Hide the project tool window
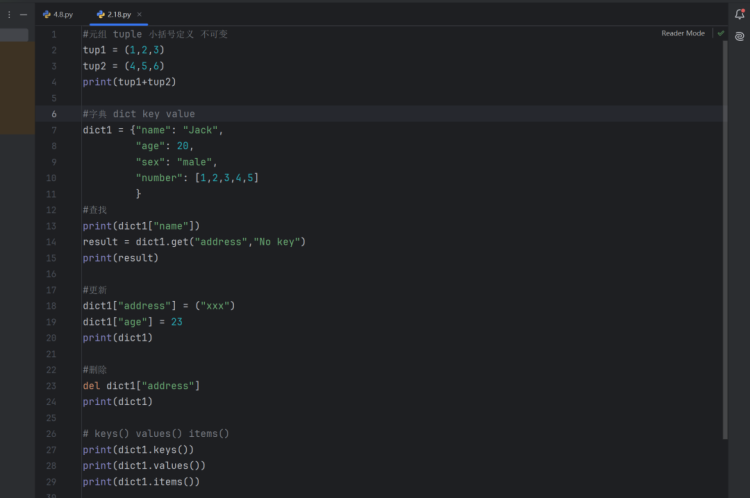This screenshot has width=750, height=498. coord(23,15)
